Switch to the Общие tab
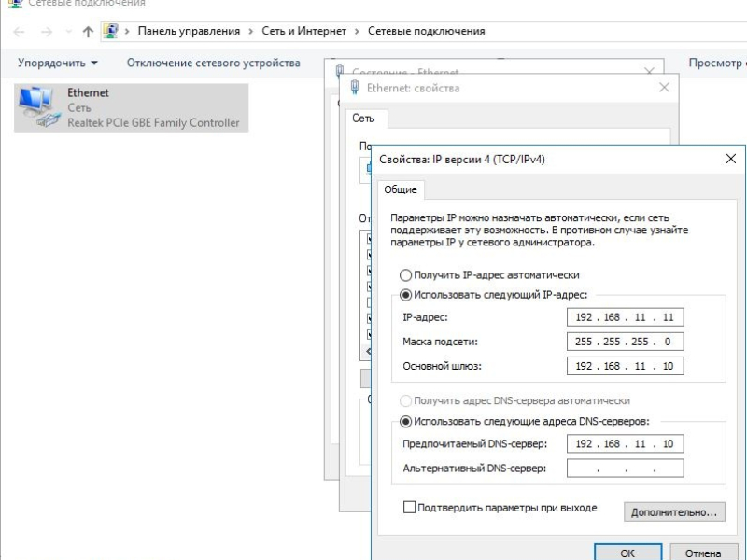Image resolution: width=747 pixels, height=560 pixels. coord(401,189)
